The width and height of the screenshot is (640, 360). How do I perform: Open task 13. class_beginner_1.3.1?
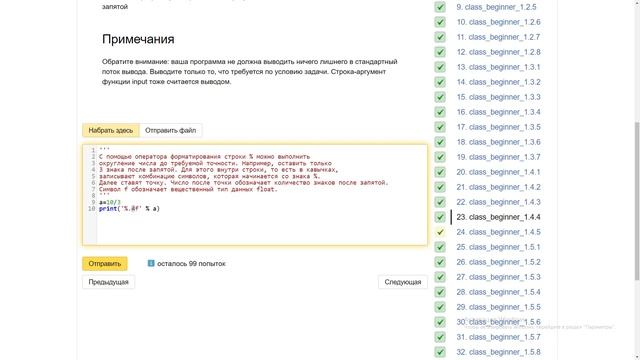[498, 67]
